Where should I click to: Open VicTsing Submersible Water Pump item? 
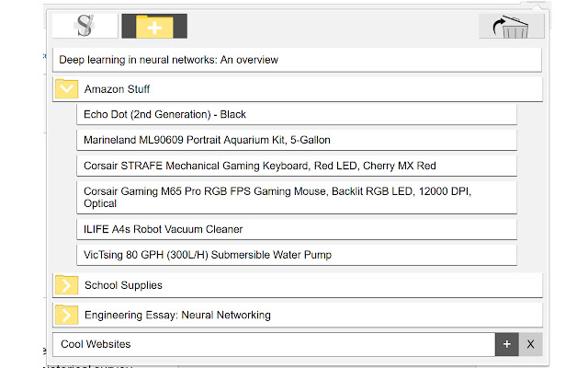(x=207, y=254)
